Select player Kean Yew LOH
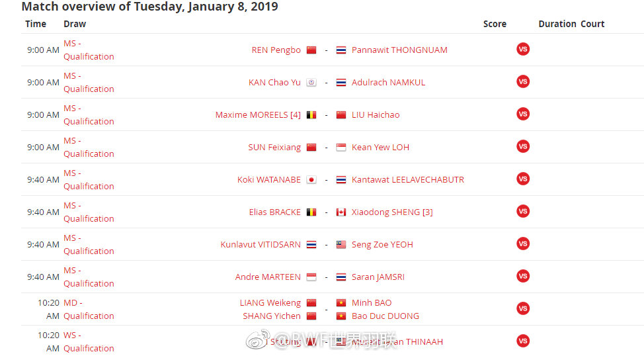Image resolution: width=644 pixels, height=356 pixels. pyautogui.click(x=380, y=148)
